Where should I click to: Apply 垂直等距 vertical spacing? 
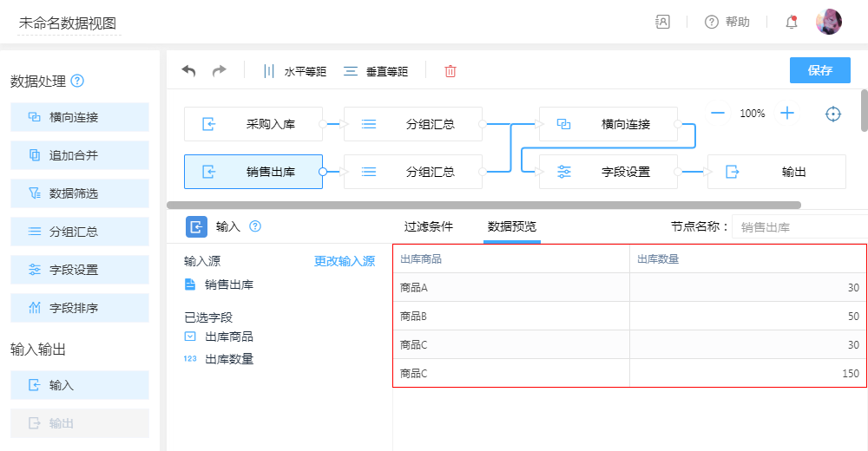point(376,71)
